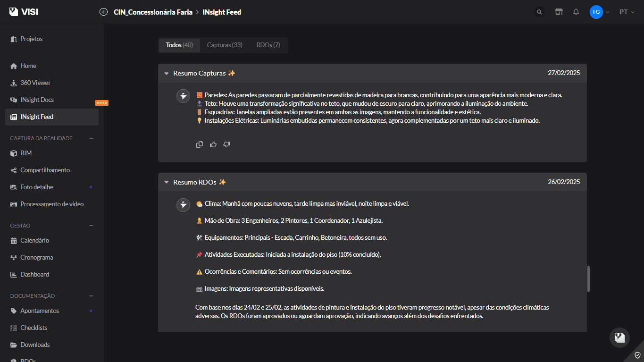
Task: Collapse the Resumo Capturas card
Action: [166, 74]
